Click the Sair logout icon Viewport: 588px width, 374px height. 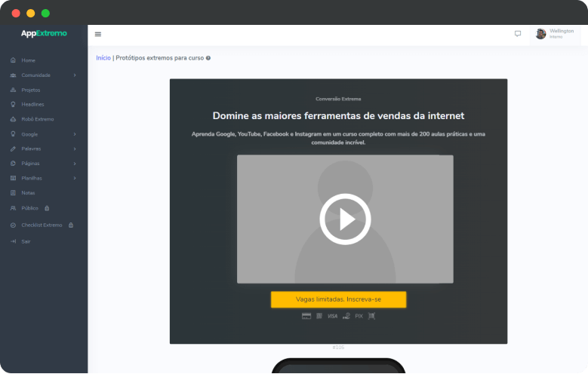pyautogui.click(x=13, y=241)
